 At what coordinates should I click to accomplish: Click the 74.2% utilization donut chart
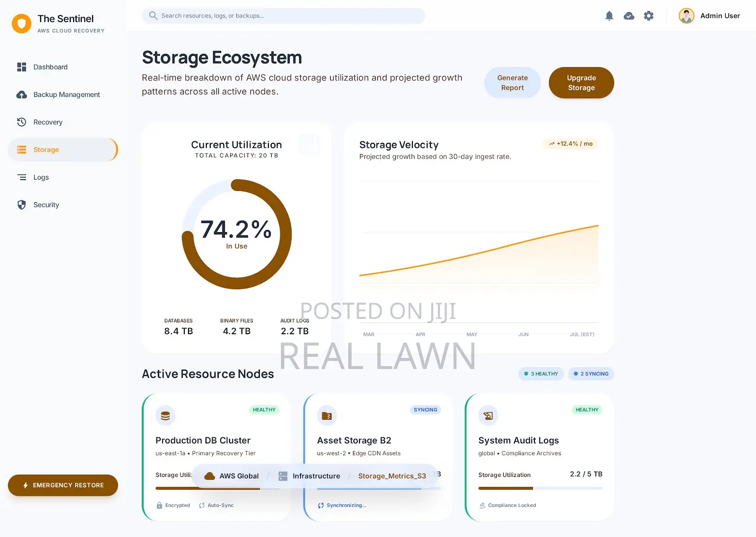[x=237, y=234]
